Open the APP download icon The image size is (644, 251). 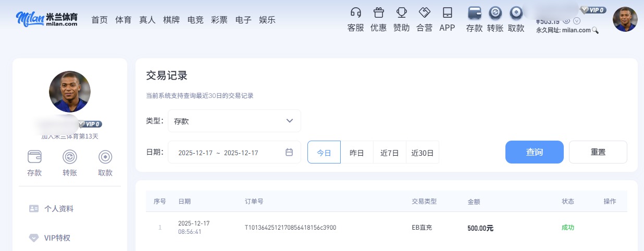point(447,12)
